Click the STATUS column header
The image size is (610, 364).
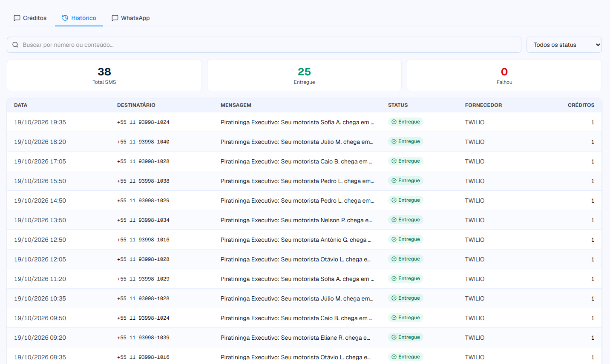click(x=398, y=105)
